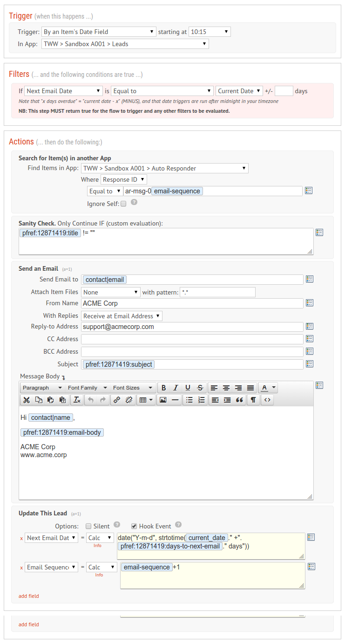Cut selection with scissors icon
This screenshot has height=644, width=345.
point(27,400)
